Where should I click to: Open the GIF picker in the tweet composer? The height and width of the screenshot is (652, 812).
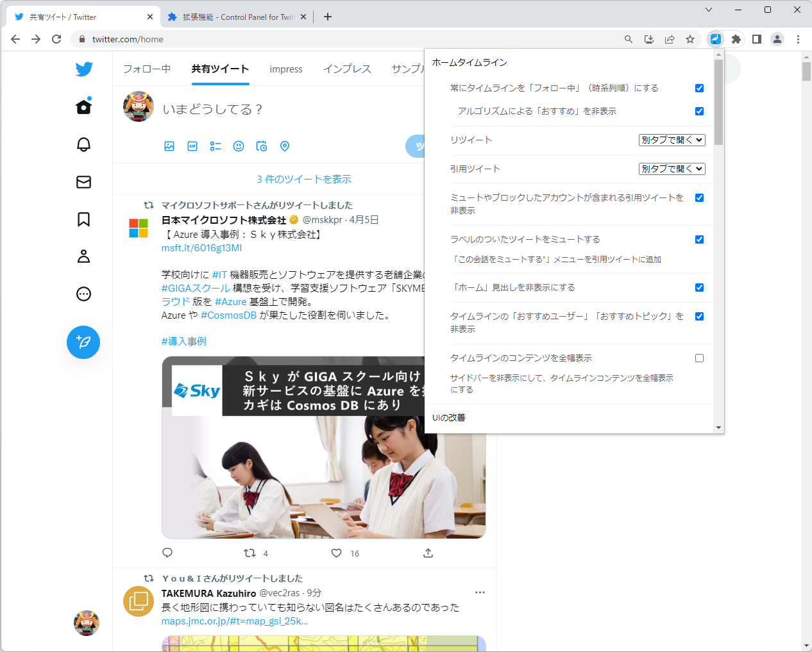click(x=192, y=146)
